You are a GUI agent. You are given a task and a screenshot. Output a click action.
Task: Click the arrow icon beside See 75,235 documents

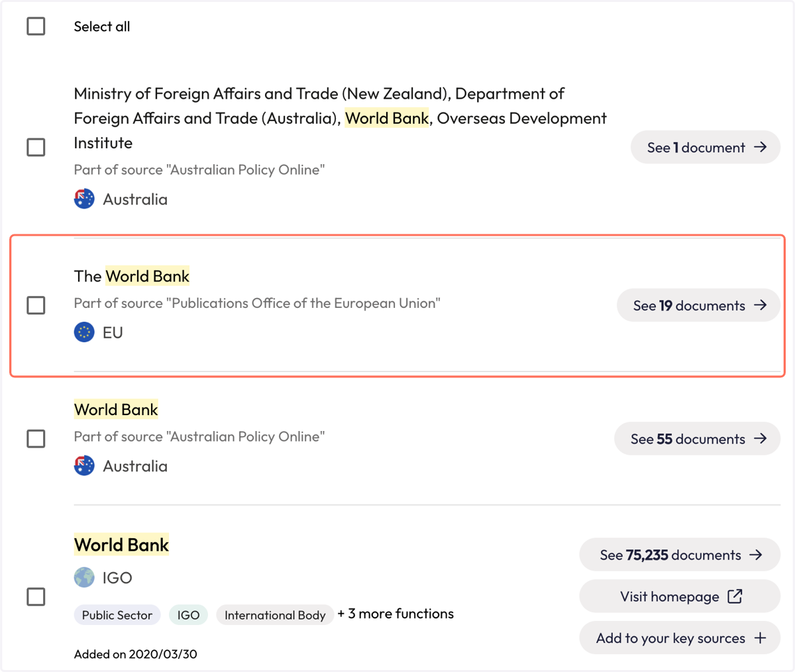click(x=756, y=555)
